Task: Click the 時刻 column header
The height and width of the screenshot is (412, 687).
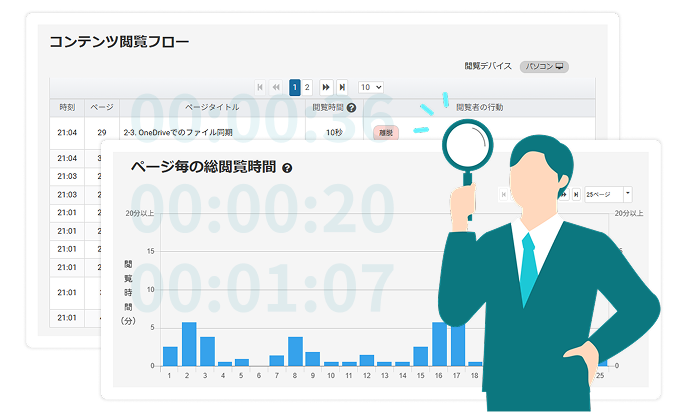Action: (67, 107)
